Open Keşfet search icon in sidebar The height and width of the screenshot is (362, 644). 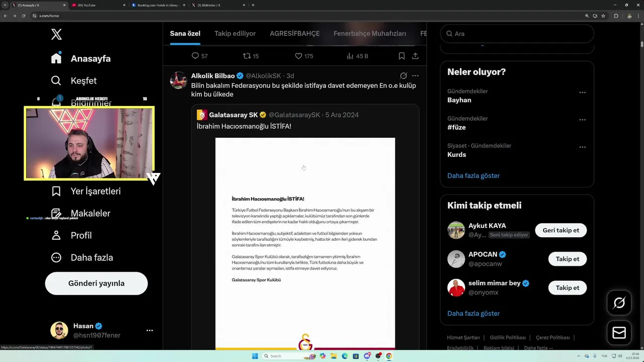[x=56, y=80]
